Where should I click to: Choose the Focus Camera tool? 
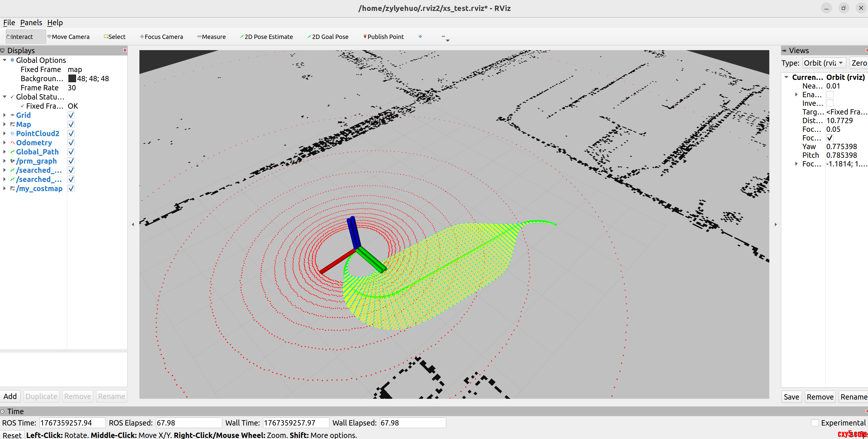click(161, 37)
